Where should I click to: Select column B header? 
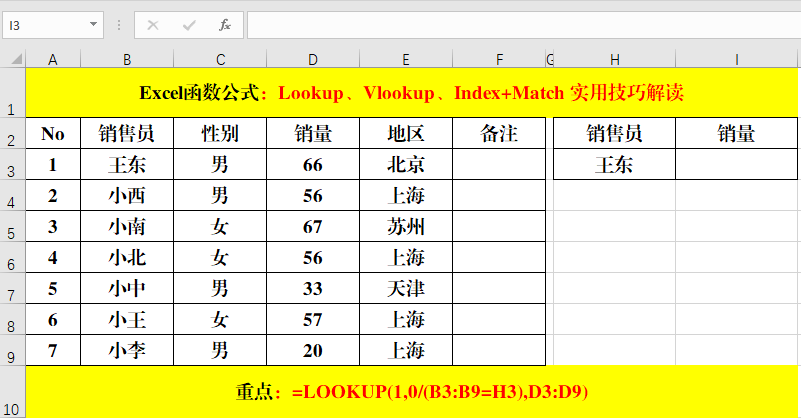[x=127, y=59]
